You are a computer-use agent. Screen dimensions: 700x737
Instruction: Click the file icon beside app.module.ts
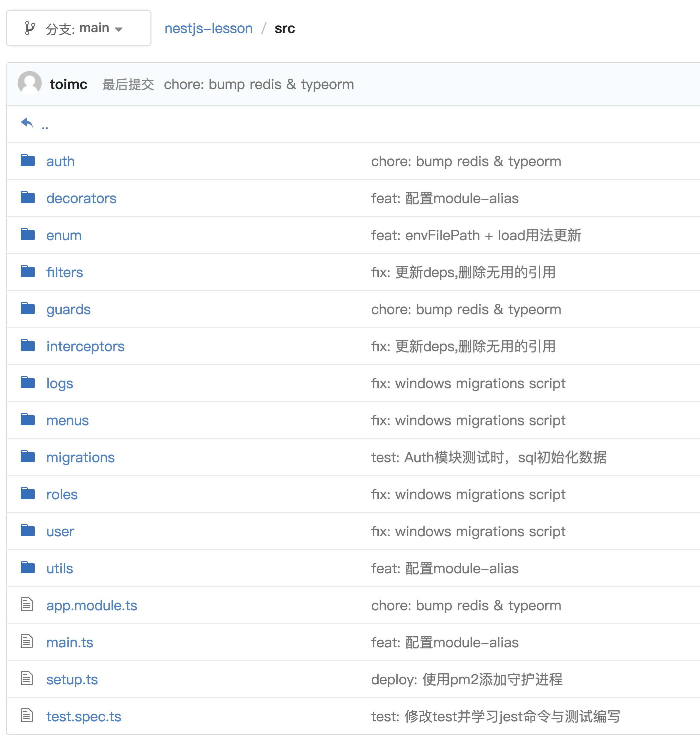point(27,605)
